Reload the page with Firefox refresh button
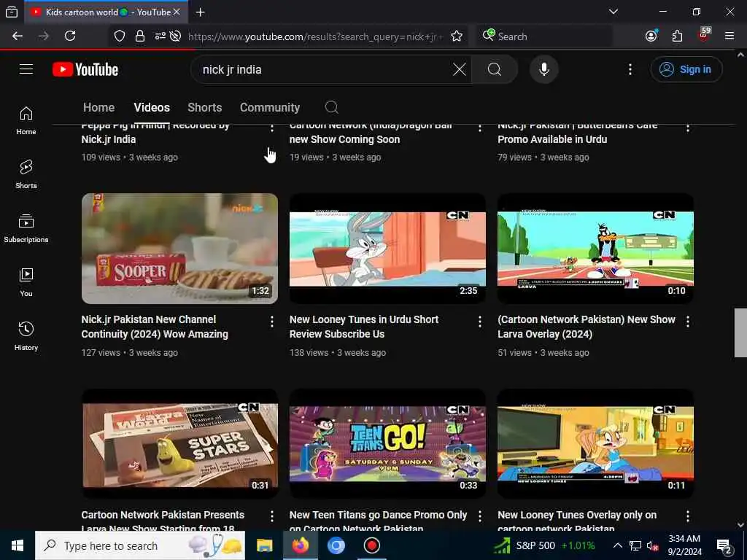This screenshot has height=560, width=747. point(70,36)
